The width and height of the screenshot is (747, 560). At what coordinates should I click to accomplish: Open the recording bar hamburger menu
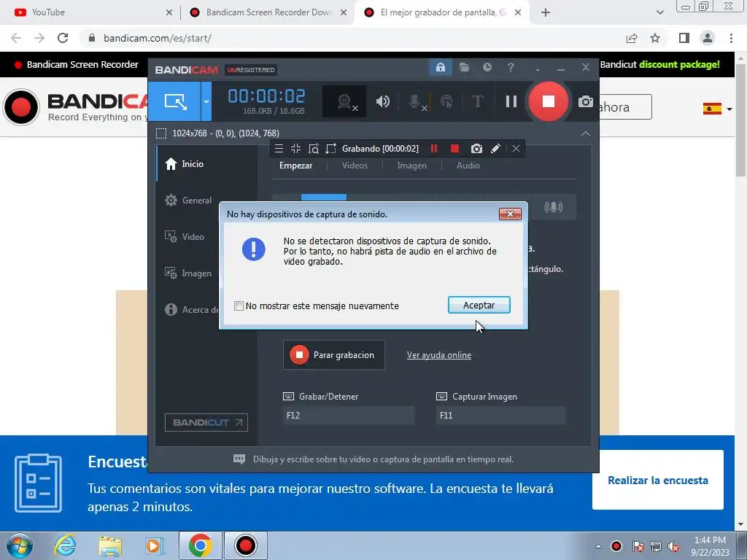pos(279,149)
